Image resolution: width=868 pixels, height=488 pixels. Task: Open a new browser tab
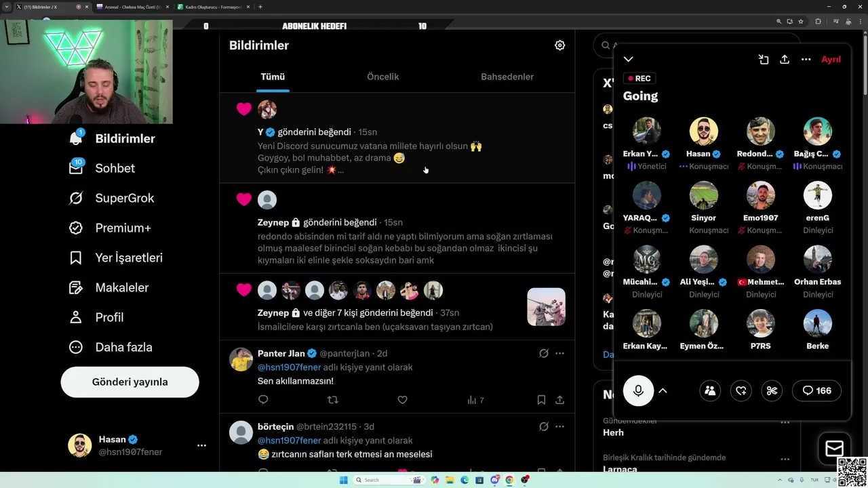click(260, 7)
